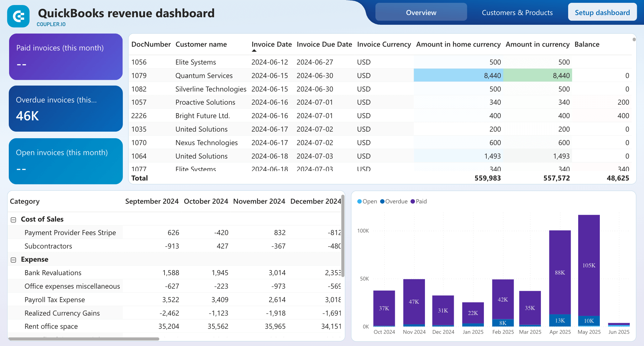
Task: Click the Total balance 48,625 value
Action: (x=618, y=178)
